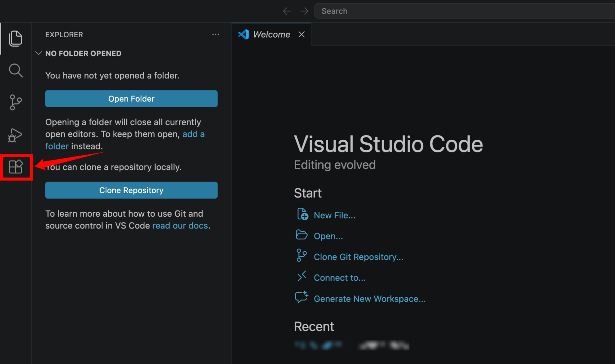Open the Source Control view
This screenshot has width=615, height=364.
16,102
